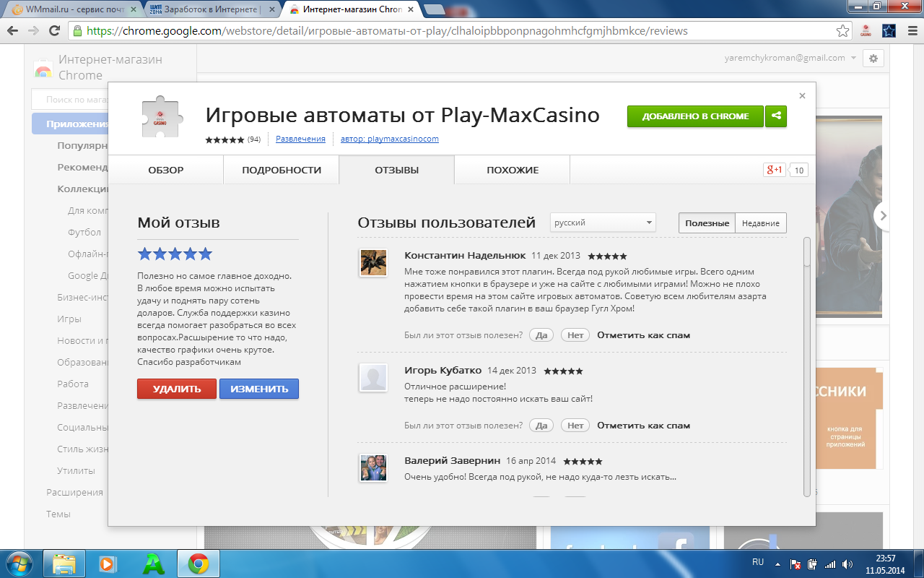Open green A application on taskbar
The width and height of the screenshot is (924, 578).
pos(154,564)
